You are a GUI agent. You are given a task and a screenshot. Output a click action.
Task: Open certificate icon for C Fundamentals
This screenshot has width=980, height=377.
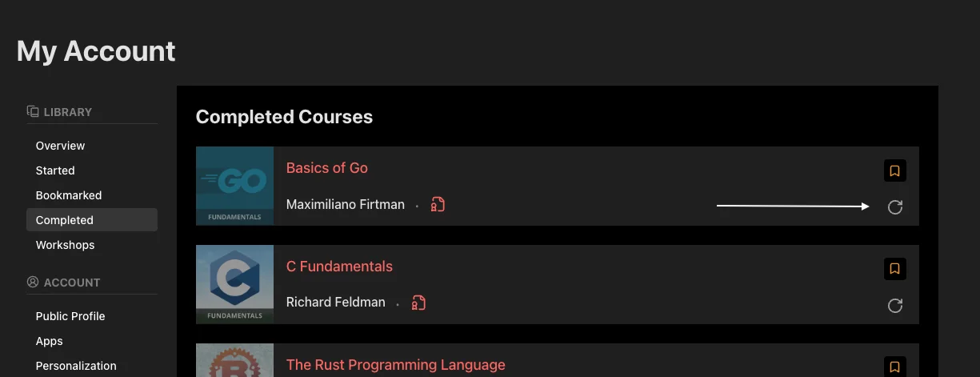coord(418,303)
